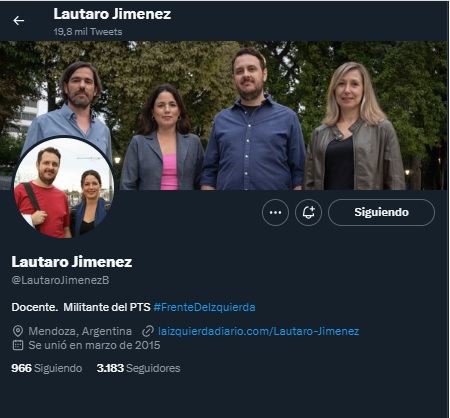The width and height of the screenshot is (450, 418).
Task: Click the 19,8 mil Tweets count
Action: [88, 32]
